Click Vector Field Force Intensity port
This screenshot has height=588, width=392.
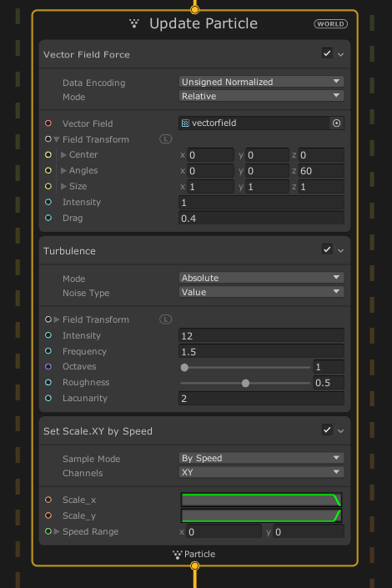(48, 202)
